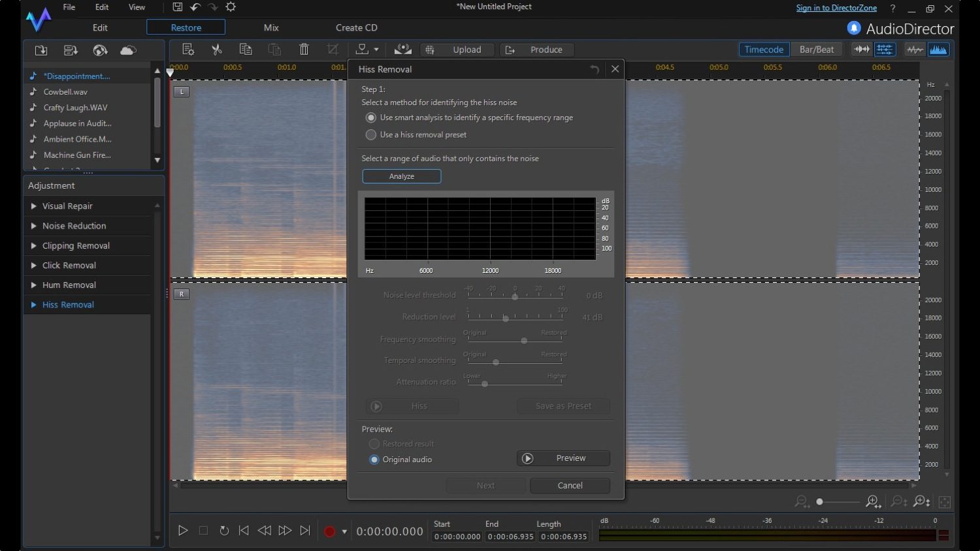This screenshot has width=980, height=551.
Task: Jump to start with skip-back icon
Action: (244, 531)
